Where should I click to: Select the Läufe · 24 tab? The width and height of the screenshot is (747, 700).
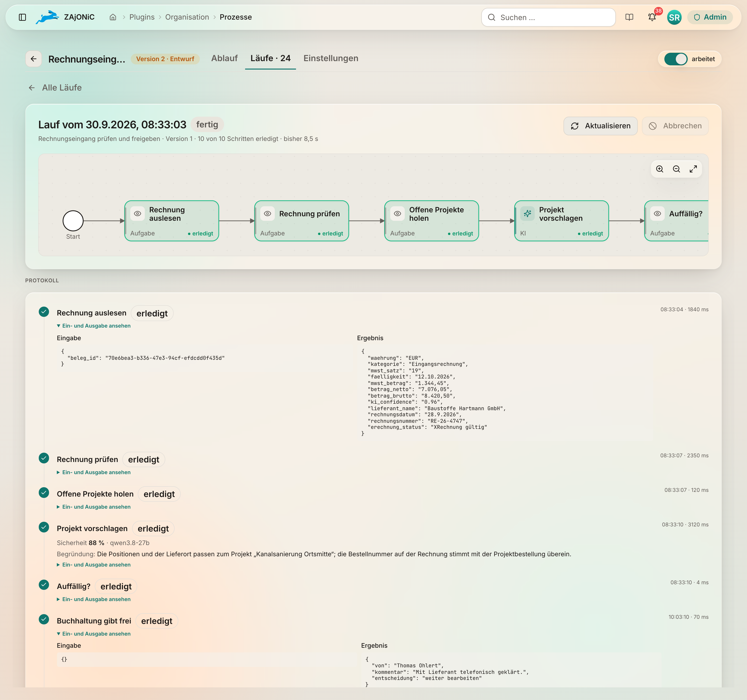pos(271,59)
